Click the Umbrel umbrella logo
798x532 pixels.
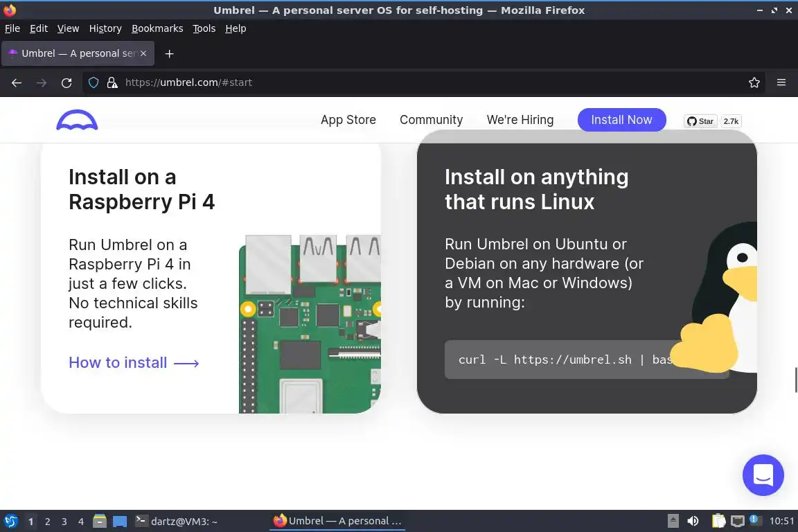(77, 120)
